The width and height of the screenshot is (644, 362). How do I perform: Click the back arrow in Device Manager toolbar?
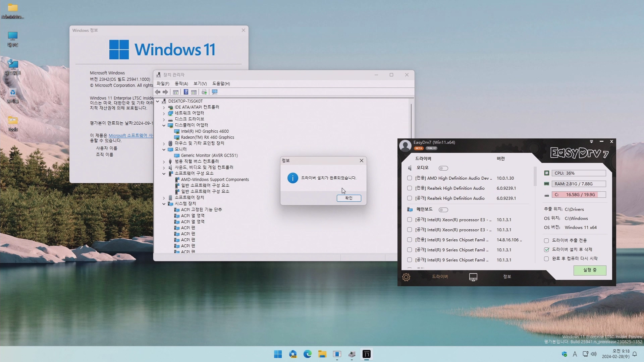click(158, 92)
